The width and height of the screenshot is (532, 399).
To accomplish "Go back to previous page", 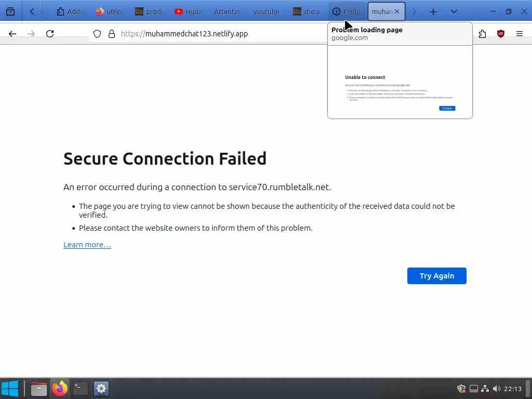I will coord(12,34).
